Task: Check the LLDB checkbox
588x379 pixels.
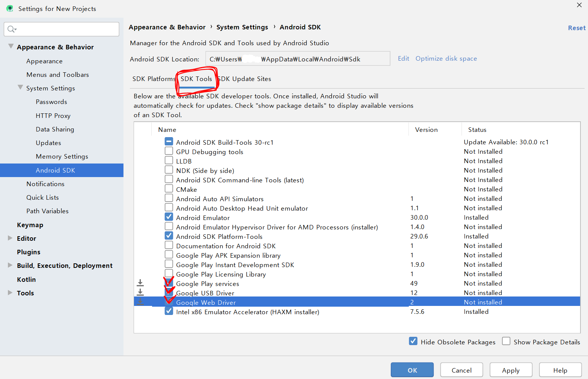Action: (169, 160)
